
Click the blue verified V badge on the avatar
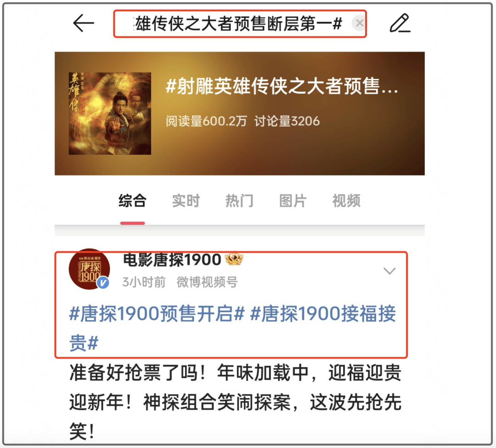(x=103, y=283)
